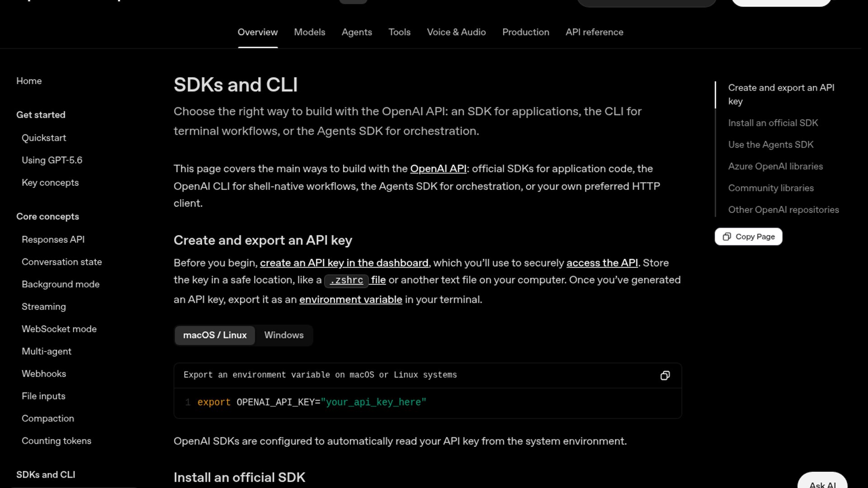This screenshot has height=488, width=868.
Task: Jump to 'Community libraries' in outline
Action: pyautogui.click(x=771, y=188)
